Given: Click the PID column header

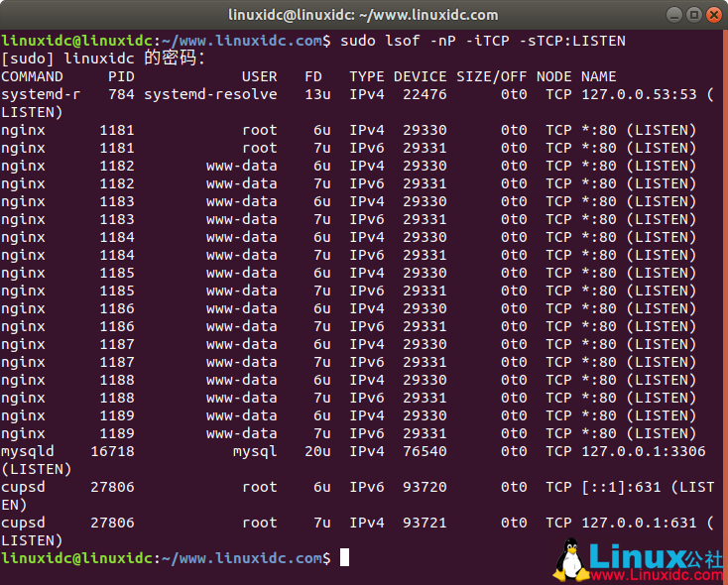Looking at the screenshot, I should 121,76.
